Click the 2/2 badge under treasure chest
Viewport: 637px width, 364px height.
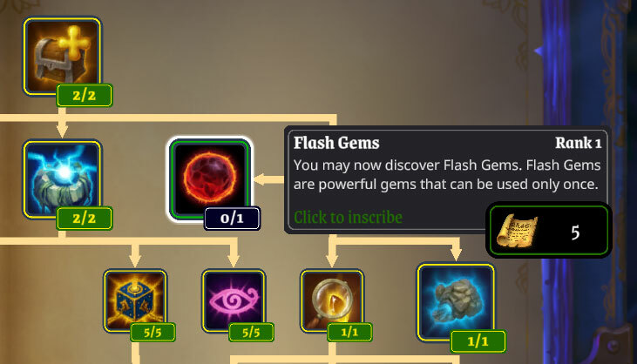pos(85,96)
